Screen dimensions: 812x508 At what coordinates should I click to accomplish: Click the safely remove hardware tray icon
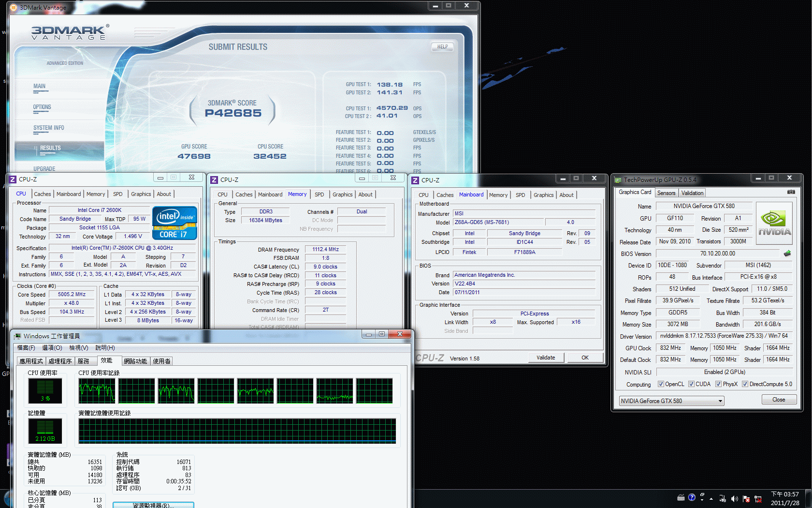[x=723, y=498]
